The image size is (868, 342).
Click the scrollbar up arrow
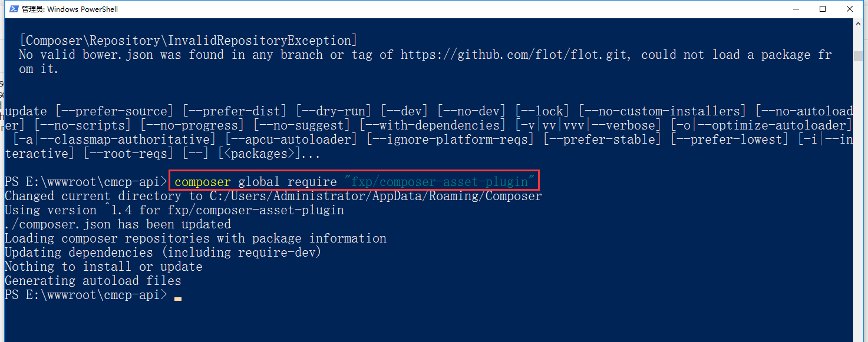coord(859,24)
